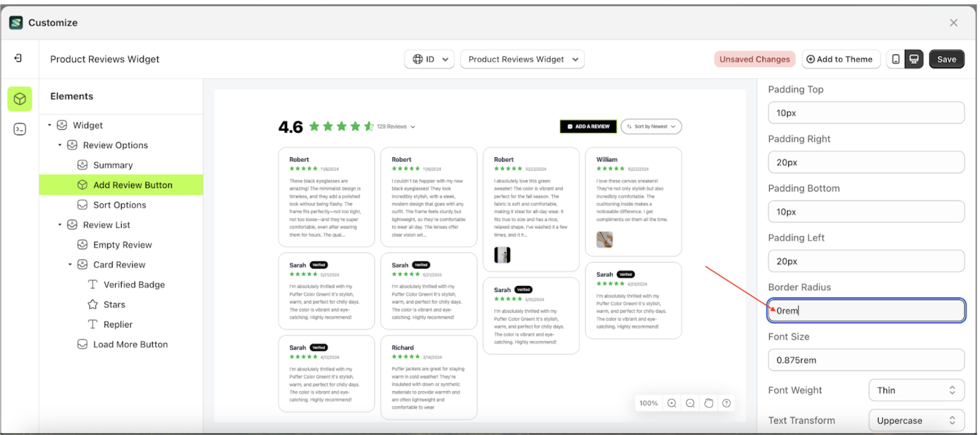Click the Widget tree icon
This screenshot has width=980, height=435.
62,125
